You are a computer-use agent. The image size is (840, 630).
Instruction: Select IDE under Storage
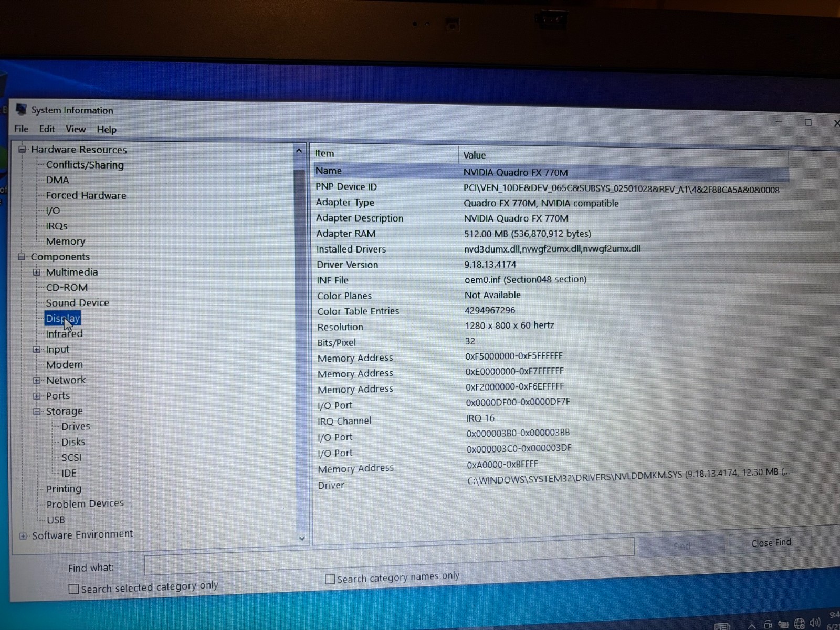coord(69,473)
